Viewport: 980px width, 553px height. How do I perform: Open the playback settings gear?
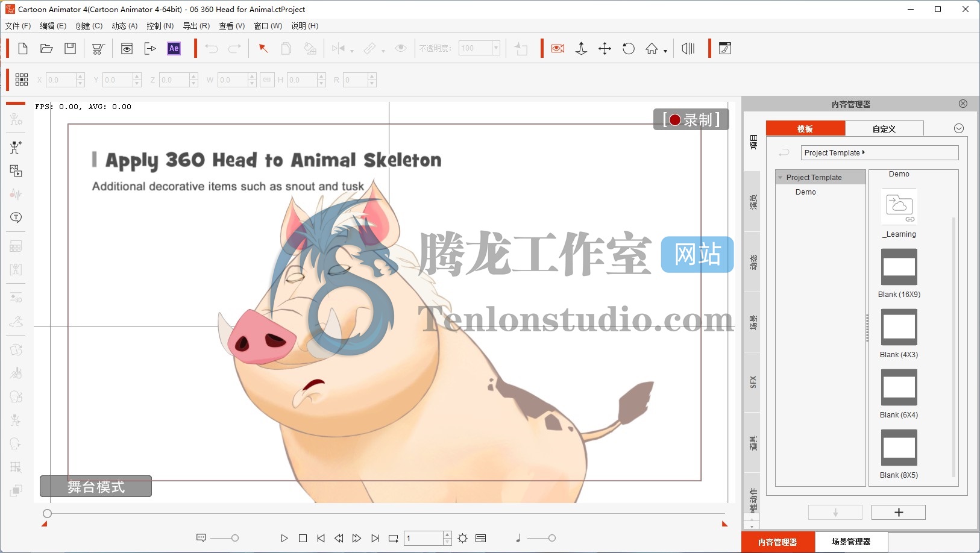click(462, 539)
